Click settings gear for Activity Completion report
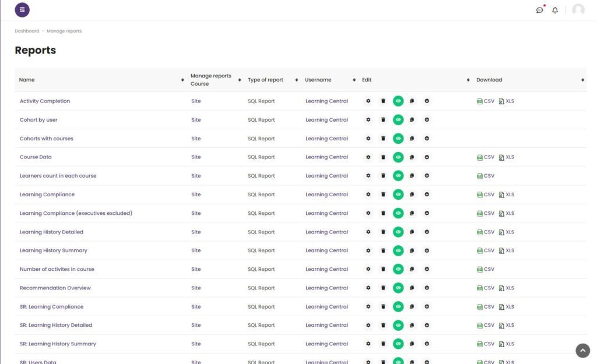The width and height of the screenshot is (597, 364). (368, 101)
